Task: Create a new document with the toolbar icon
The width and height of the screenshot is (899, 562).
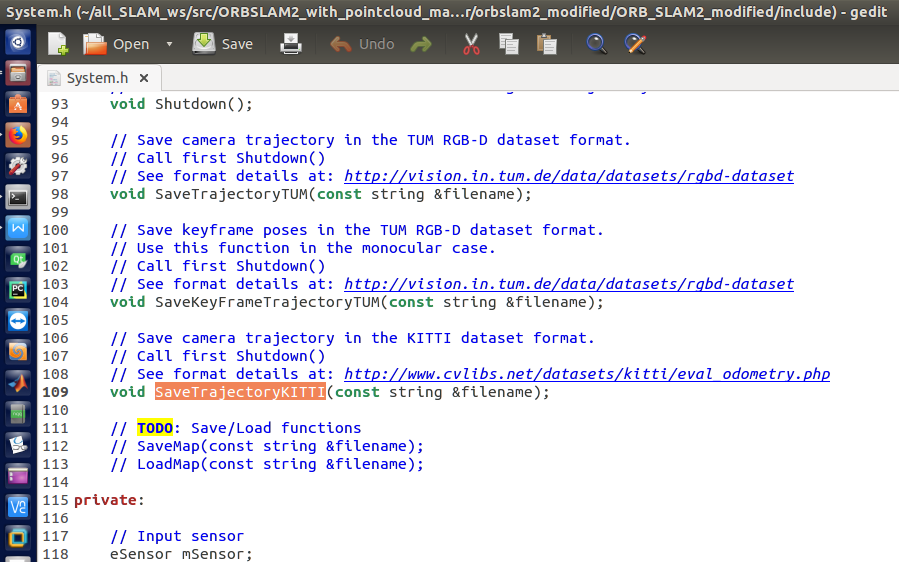Action: (x=58, y=44)
